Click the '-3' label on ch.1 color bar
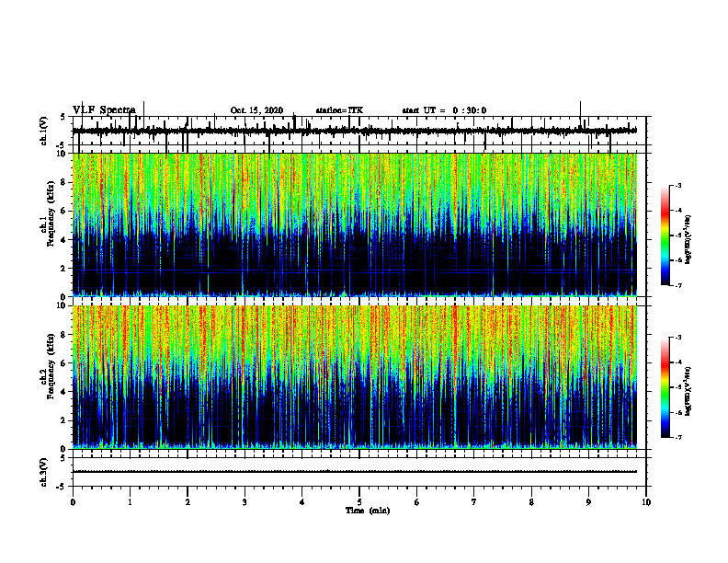 pyautogui.click(x=678, y=185)
